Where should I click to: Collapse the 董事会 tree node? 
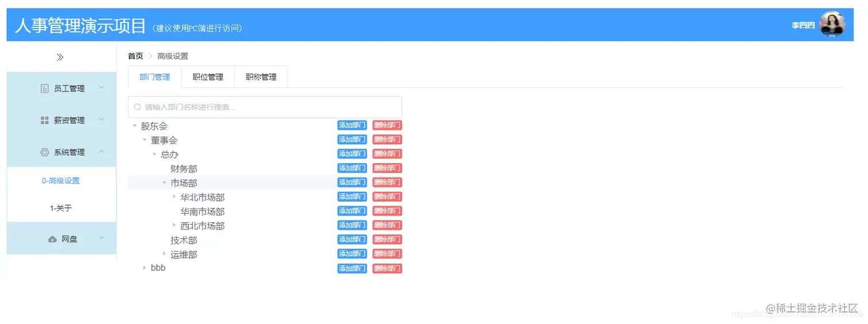[145, 140]
